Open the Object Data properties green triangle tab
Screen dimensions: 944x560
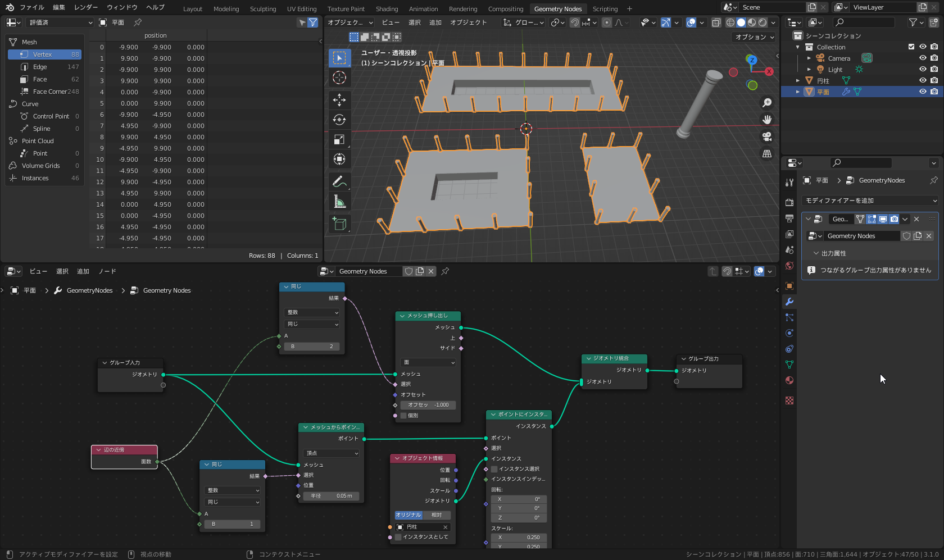pos(789,365)
